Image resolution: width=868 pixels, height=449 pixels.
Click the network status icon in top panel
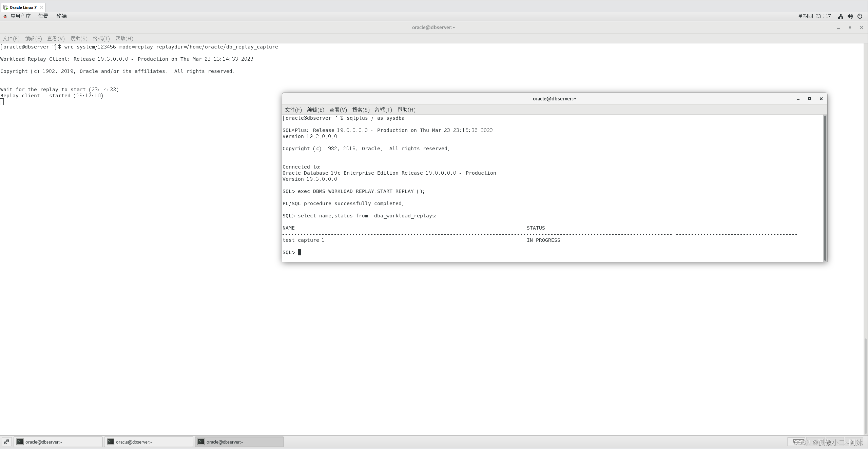pyautogui.click(x=841, y=16)
